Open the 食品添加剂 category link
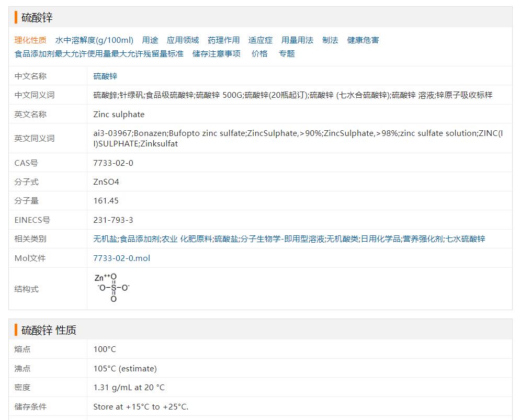 140,239
